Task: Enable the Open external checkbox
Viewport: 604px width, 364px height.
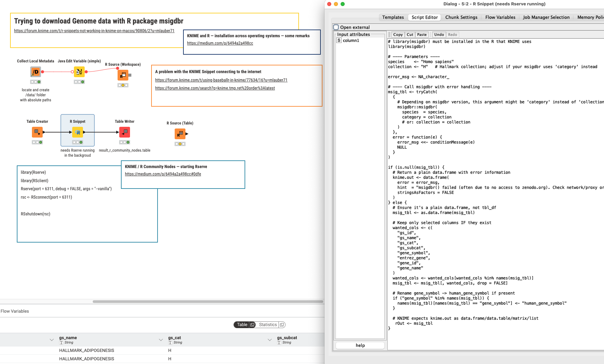Action: tap(336, 27)
